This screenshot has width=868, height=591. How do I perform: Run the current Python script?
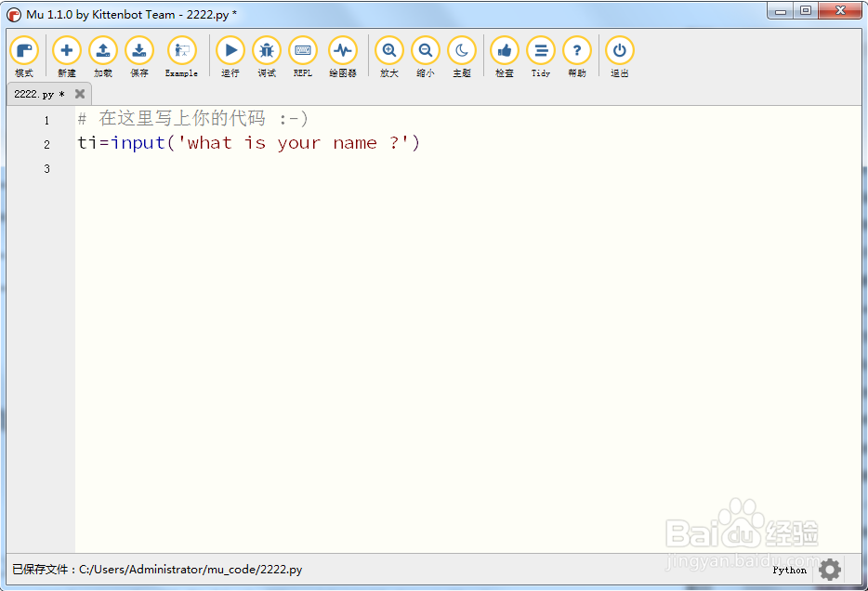point(230,51)
